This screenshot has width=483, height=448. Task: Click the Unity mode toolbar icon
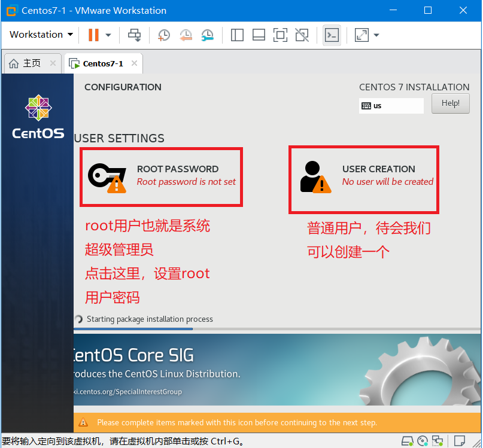(302, 35)
